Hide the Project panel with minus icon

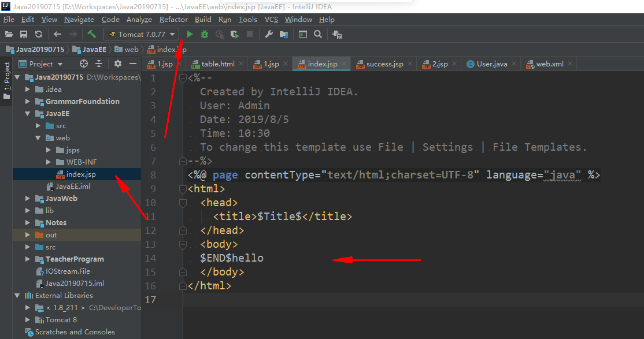click(132, 64)
